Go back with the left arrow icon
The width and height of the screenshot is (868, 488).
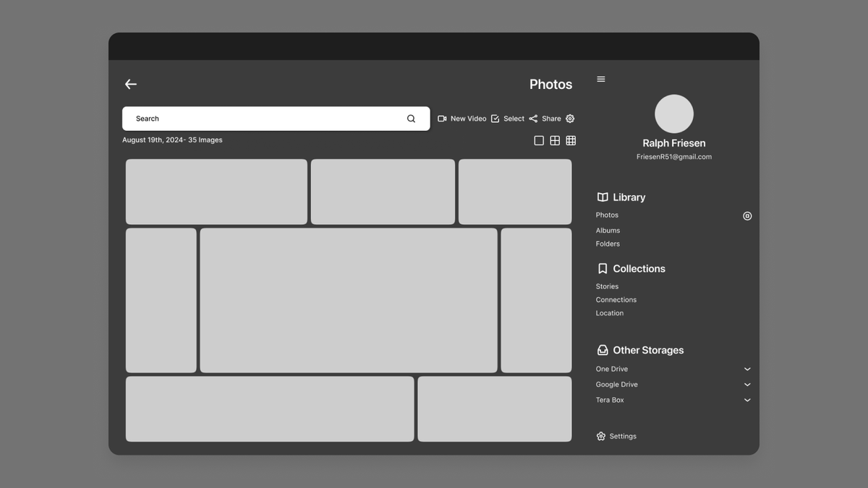coord(131,84)
